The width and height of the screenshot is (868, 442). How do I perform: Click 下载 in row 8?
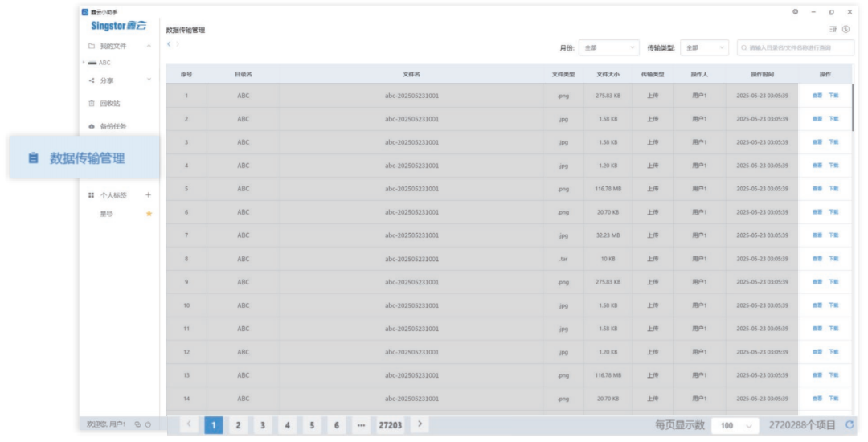tap(833, 258)
